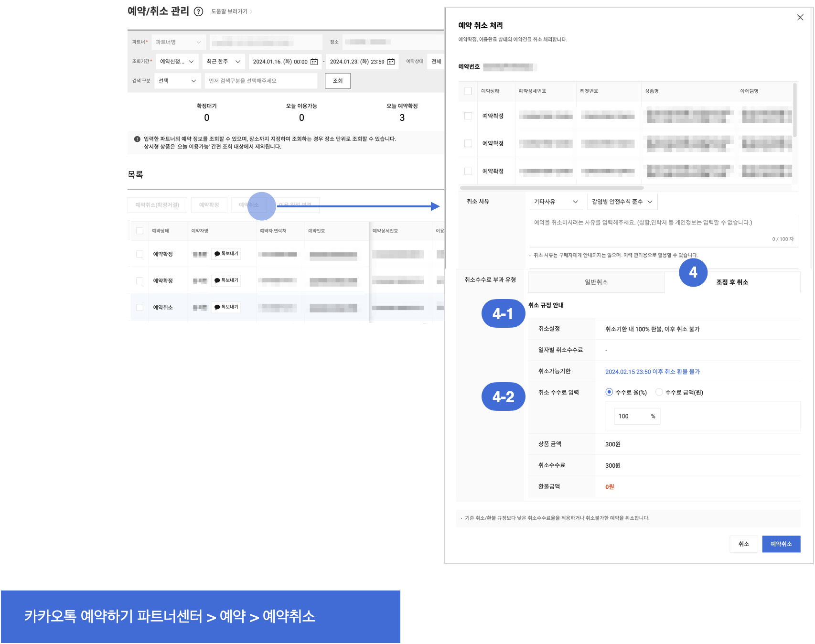This screenshot has height=644, width=815.
Task: Click the info icon beside partner notice
Action: (137, 139)
